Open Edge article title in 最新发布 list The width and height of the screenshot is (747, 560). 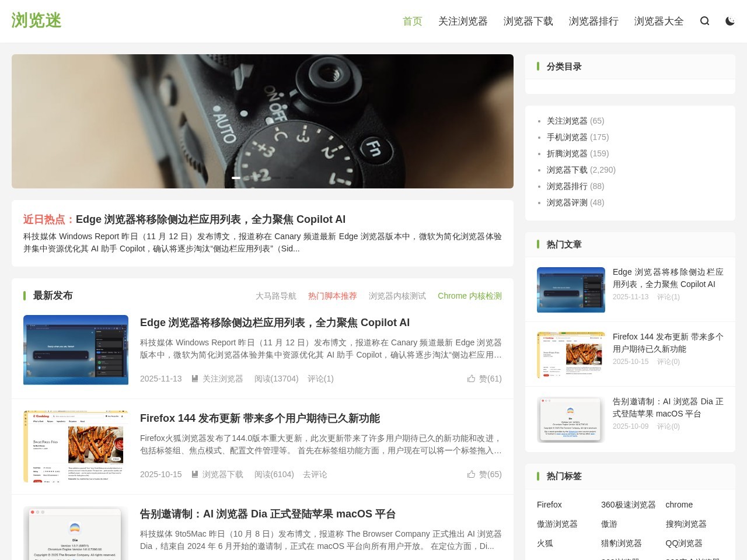point(275,323)
